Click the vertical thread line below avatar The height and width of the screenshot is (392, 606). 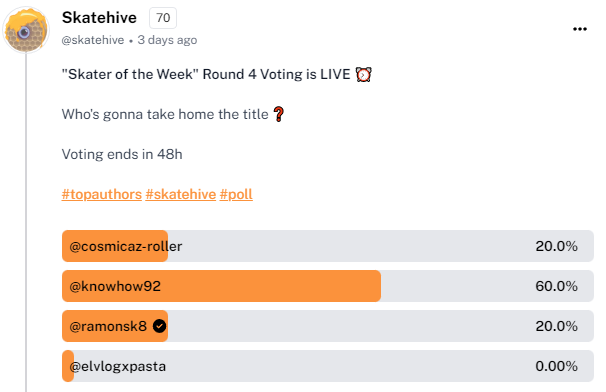click(x=26, y=223)
